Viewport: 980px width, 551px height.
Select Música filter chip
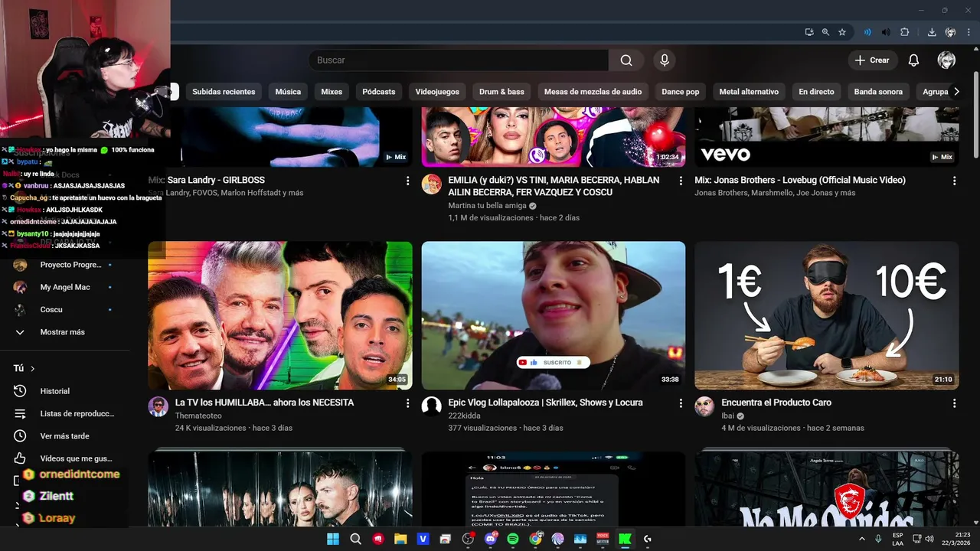pos(288,92)
